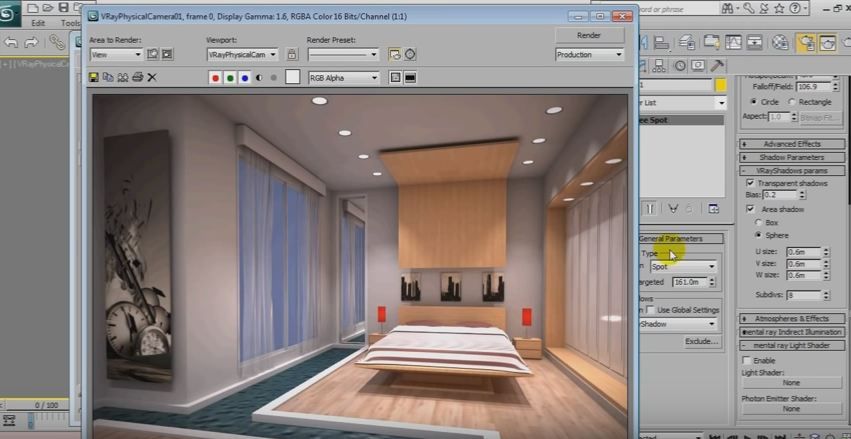Open the Edit menu in 3ds Max
This screenshot has width=851, height=439.
38,23
